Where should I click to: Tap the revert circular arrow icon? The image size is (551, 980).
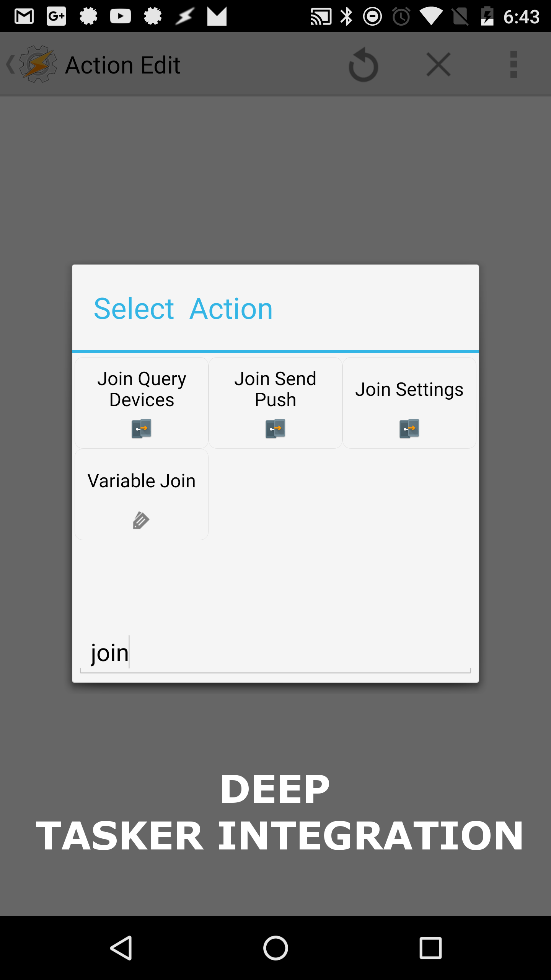tap(363, 65)
